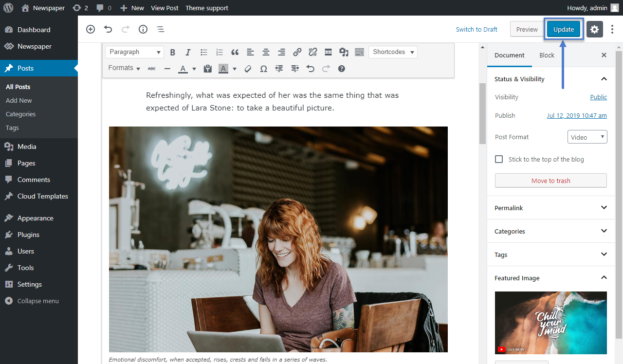Screen dimensions: 623x364
Task: Toggle italic formatting
Action: [x=188, y=52]
